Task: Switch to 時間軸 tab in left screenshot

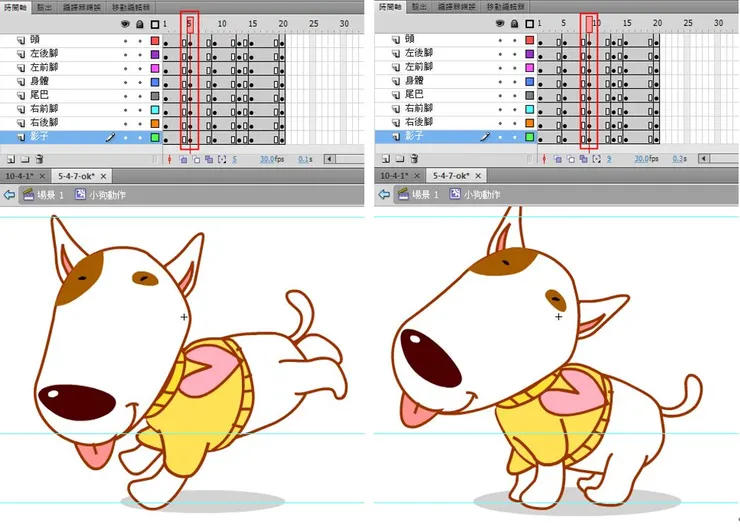Action: click(16, 7)
